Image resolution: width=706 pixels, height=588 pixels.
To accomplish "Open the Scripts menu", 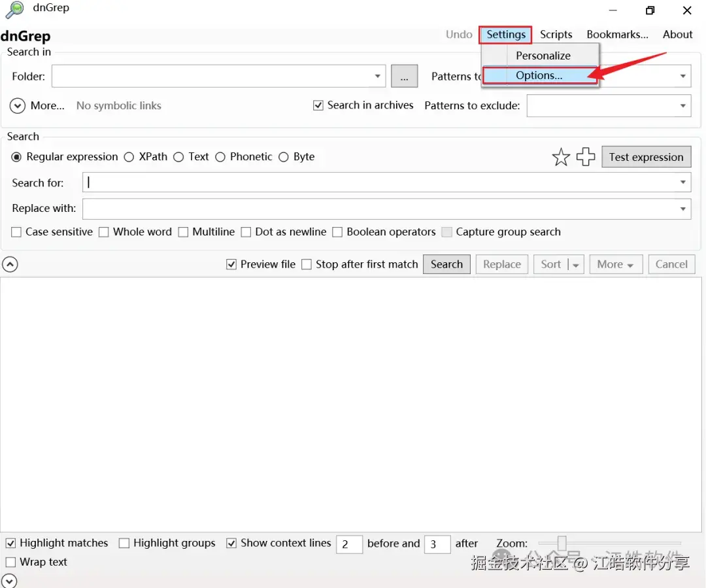I will click(x=556, y=35).
